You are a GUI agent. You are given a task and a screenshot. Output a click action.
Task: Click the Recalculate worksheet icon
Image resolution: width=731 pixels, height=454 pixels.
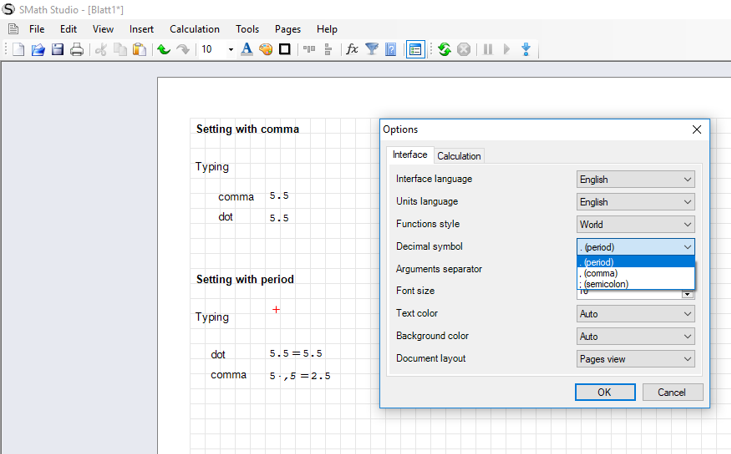click(x=444, y=49)
